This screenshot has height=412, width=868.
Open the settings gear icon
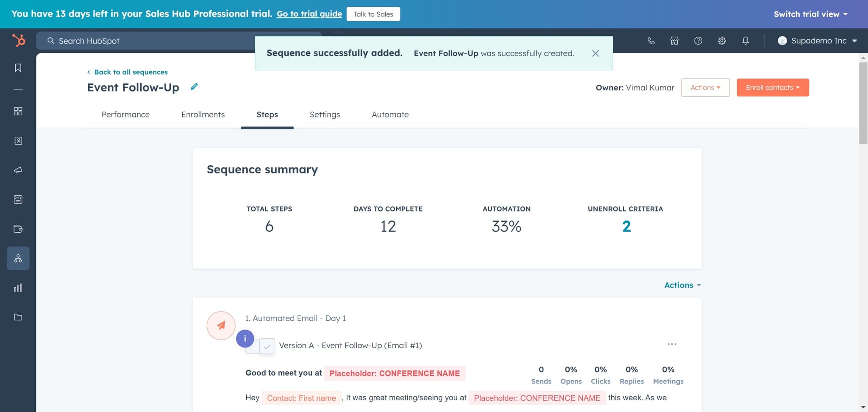click(722, 41)
